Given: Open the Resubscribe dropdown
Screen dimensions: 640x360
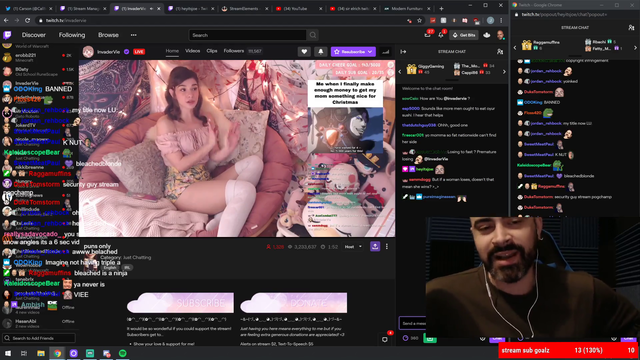Looking at the screenshot, I should coord(353,52).
